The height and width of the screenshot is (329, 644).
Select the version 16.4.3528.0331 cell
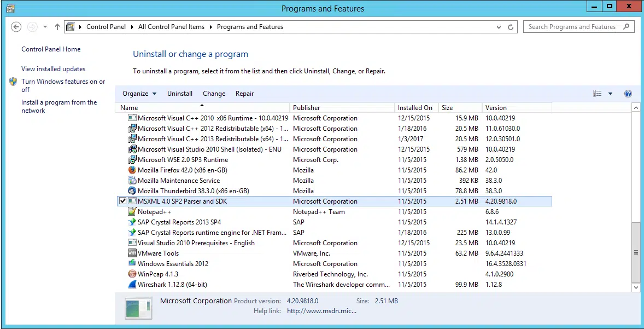click(506, 264)
